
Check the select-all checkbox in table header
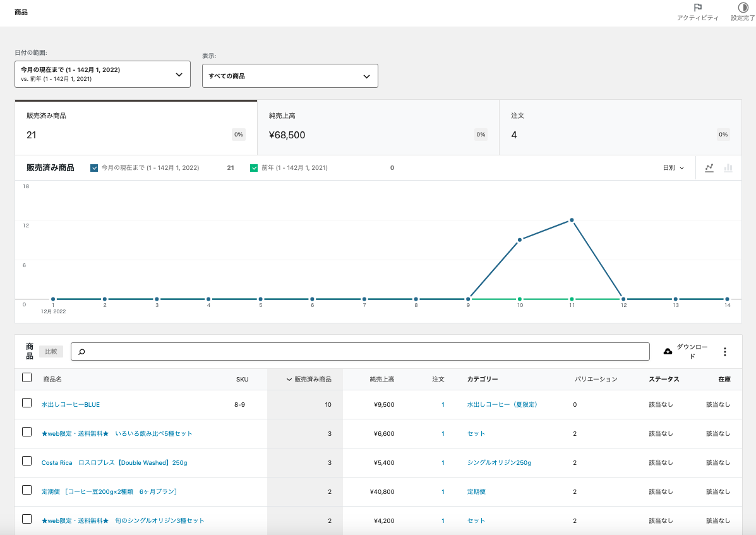(27, 378)
